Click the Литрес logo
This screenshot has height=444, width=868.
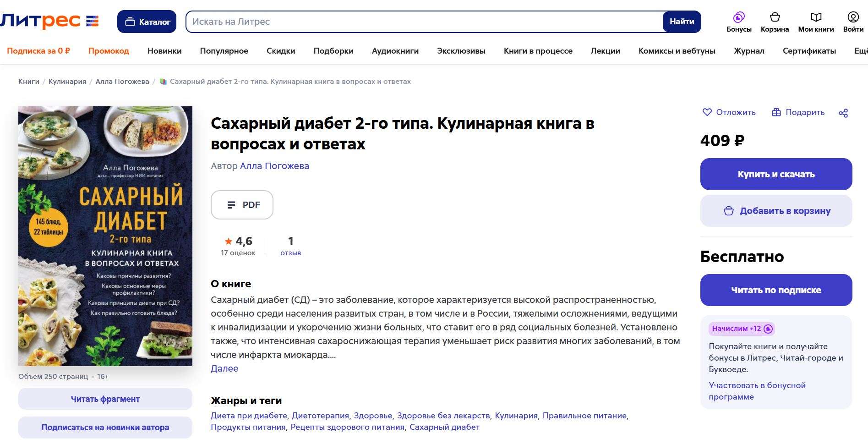click(49, 21)
